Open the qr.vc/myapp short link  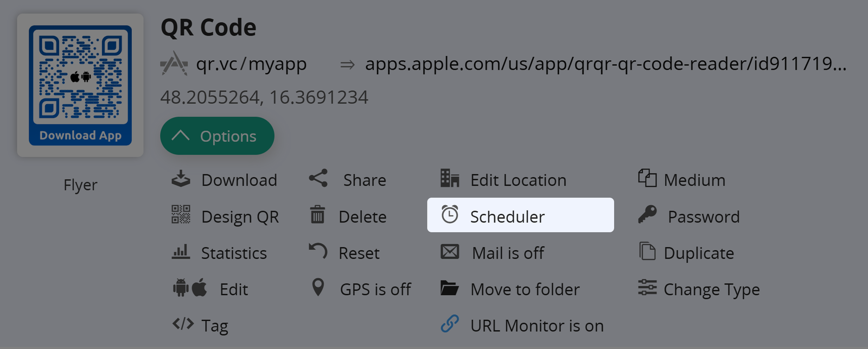[251, 64]
